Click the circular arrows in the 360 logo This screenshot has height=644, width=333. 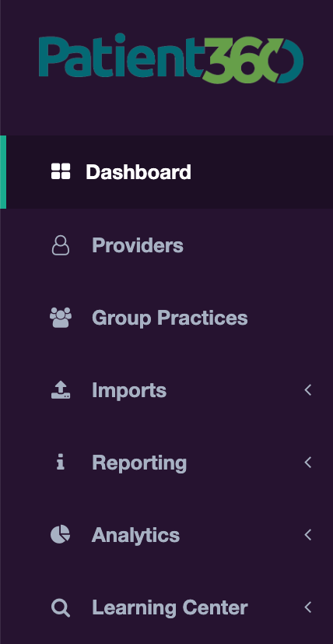click(x=283, y=61)
